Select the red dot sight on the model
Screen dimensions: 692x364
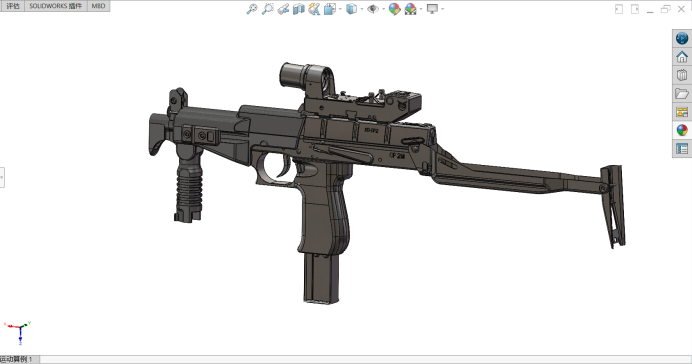click(x=308, y=81)
